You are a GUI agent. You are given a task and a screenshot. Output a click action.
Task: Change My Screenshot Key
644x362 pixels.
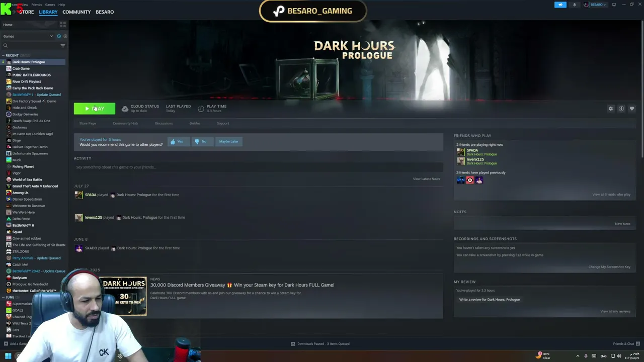609,267
